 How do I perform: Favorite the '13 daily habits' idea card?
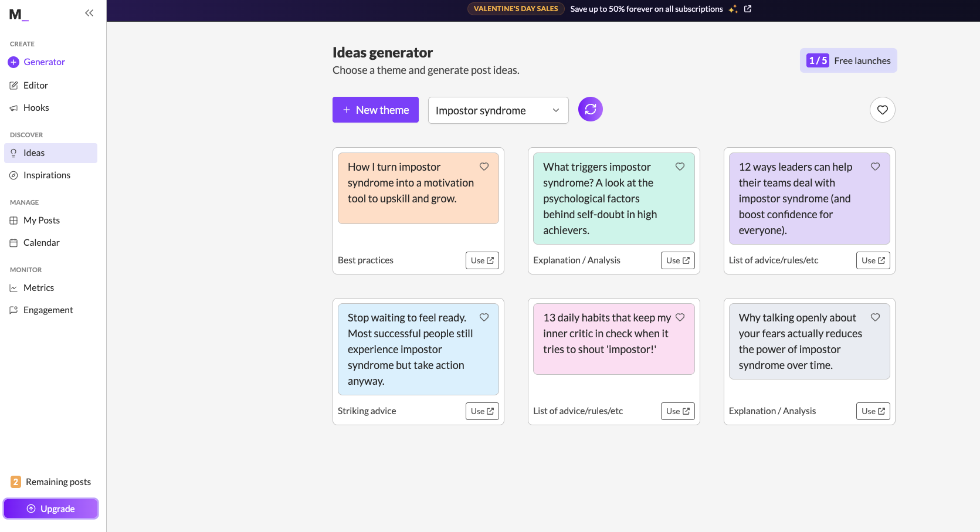coord(680,317)
